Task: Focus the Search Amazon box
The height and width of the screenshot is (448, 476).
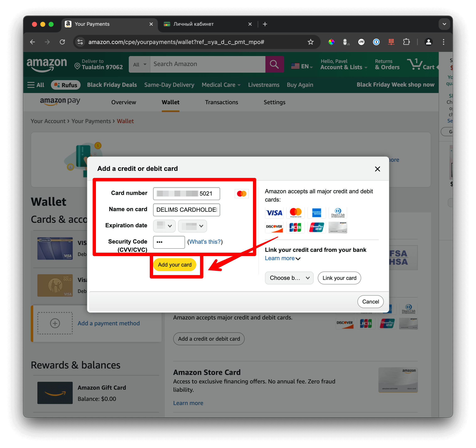Action: 208,64
